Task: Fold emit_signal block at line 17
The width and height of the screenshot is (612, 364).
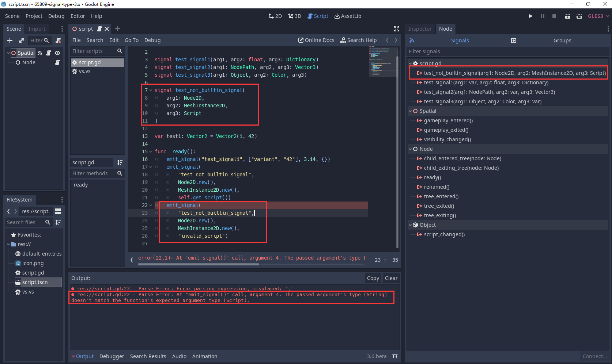Action: coord(151,167)
